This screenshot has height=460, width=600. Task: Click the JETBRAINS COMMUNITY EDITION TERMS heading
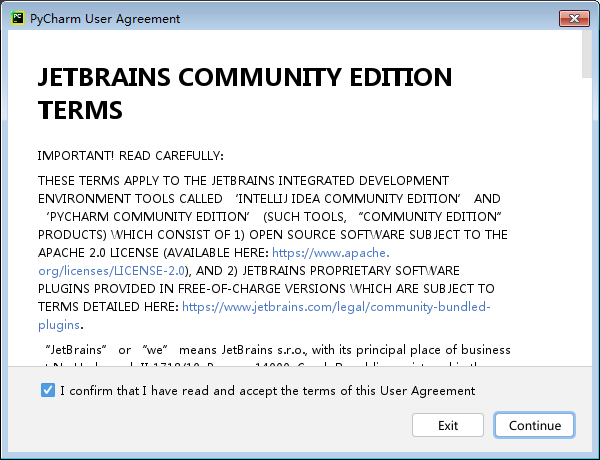[245, 93]
